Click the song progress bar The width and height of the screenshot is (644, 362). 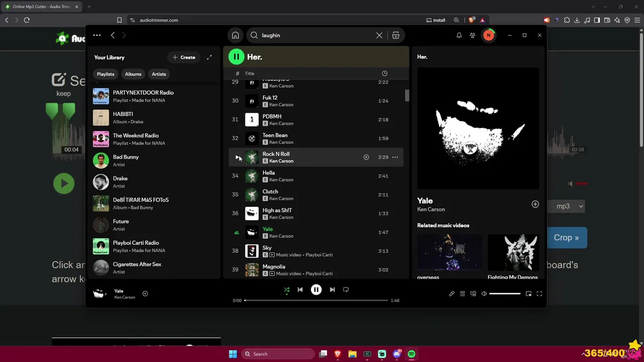[x=316, y=301]
